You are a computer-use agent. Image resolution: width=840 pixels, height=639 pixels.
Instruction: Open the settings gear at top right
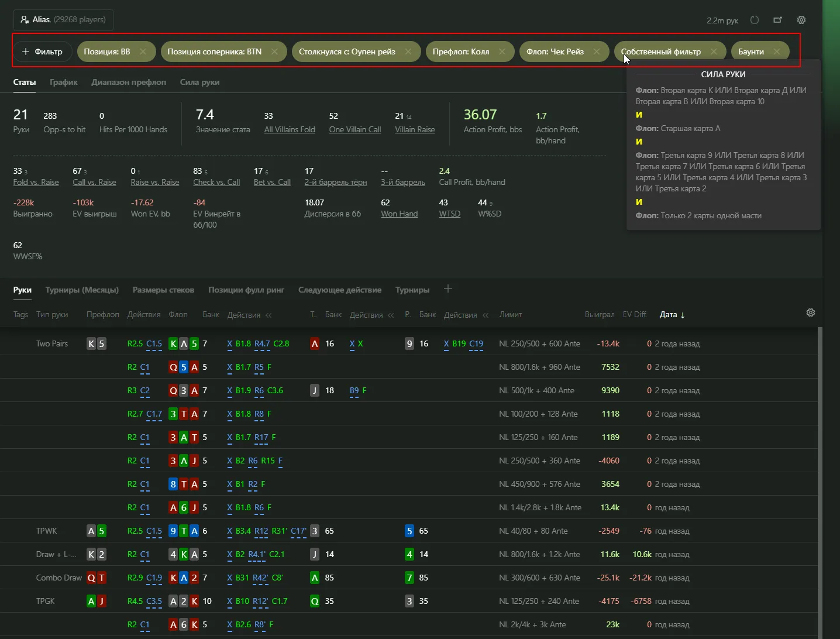pyautogui.click(x=801, y=20)
